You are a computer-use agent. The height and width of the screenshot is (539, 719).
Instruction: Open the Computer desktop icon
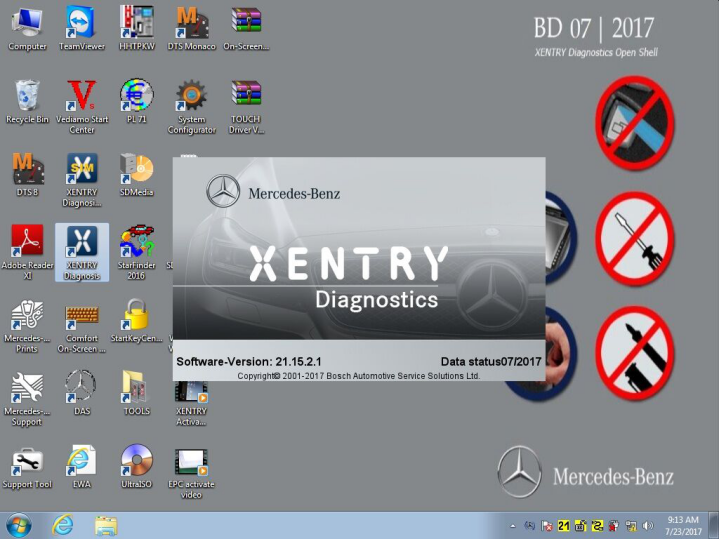pos(27,29)
